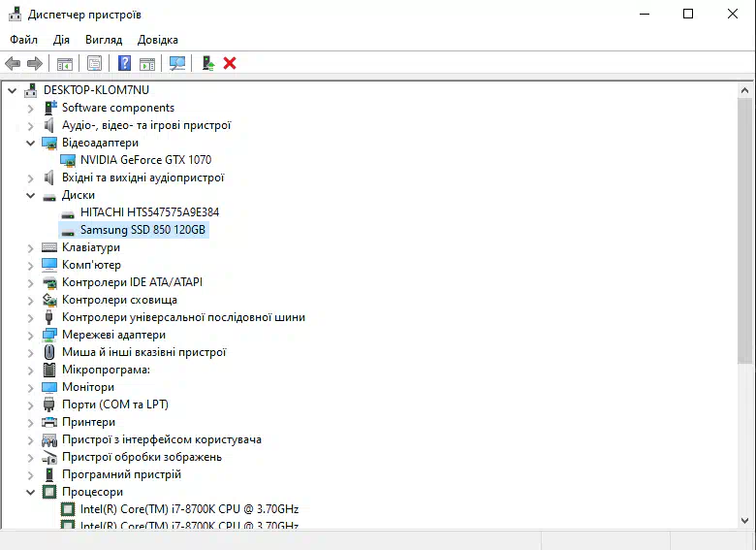Viewport: 756px width, 550px height.
Task: Open the Довідка menu
Action: pyautogui.click(x=158, y=40)
